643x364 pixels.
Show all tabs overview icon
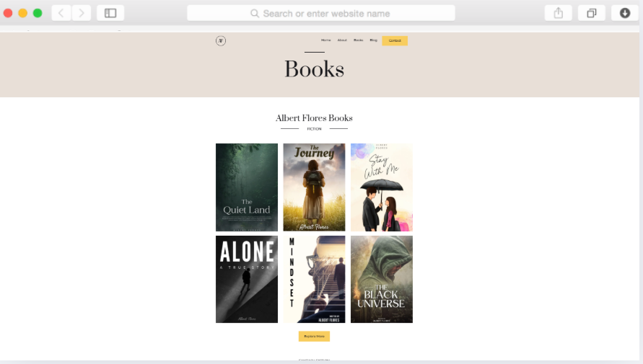(591, 13)
